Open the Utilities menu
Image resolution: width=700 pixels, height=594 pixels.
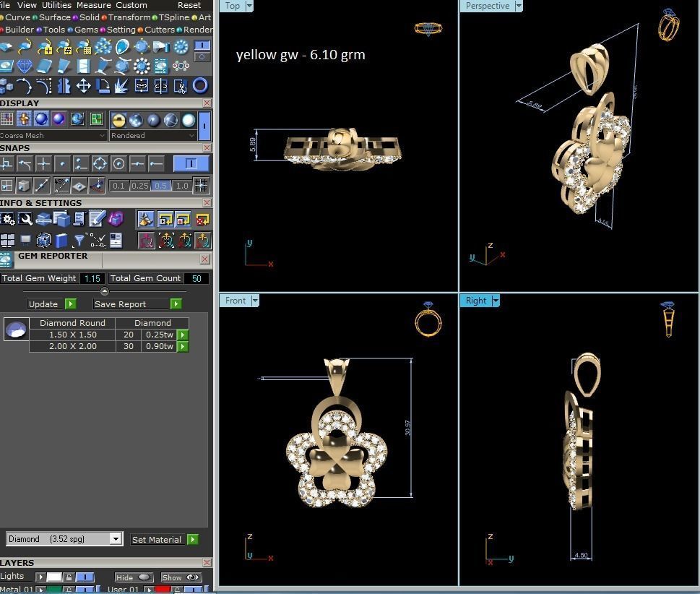[x=56, y=5]
